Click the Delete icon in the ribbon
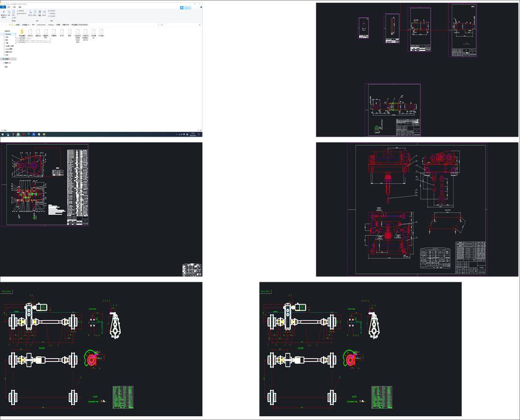The width and height of the screenshot is (520, 420). tap(39, 12)
